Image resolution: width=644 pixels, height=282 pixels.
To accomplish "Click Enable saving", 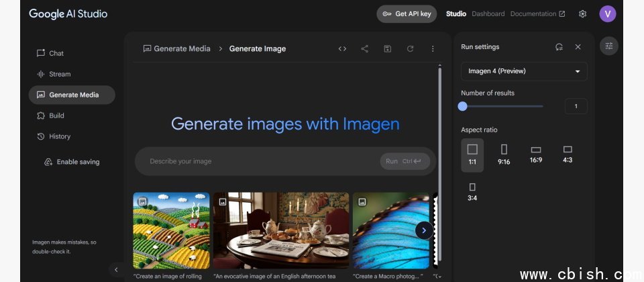I will 72,162.
